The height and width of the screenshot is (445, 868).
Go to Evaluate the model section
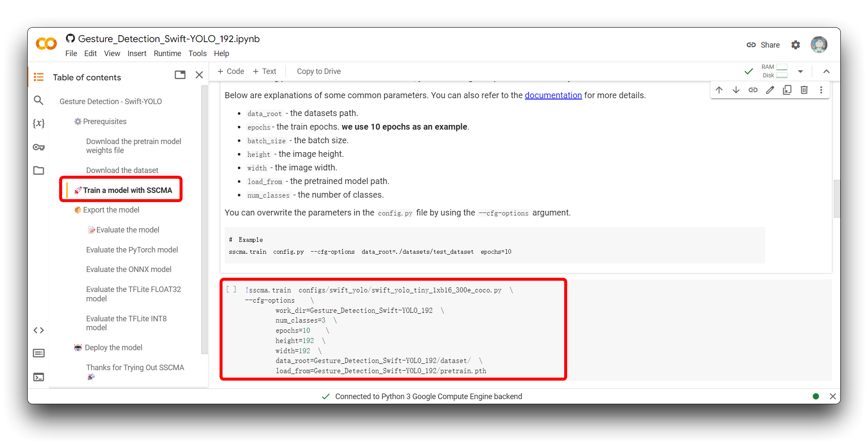coord(123,230)
